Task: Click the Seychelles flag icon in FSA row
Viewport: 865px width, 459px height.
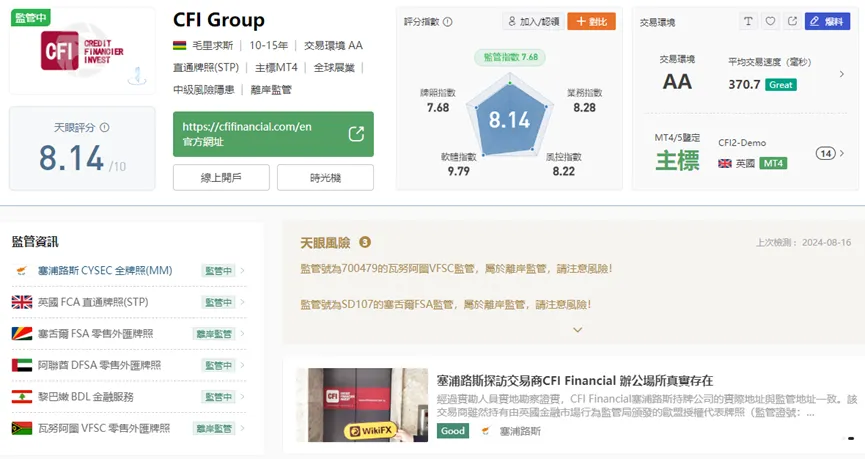Action: point(22,333)
